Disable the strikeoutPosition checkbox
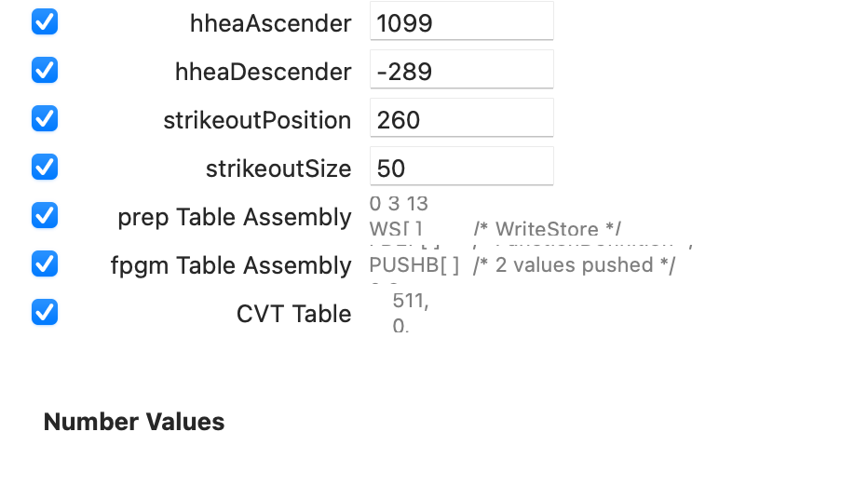 click(45, 118)
